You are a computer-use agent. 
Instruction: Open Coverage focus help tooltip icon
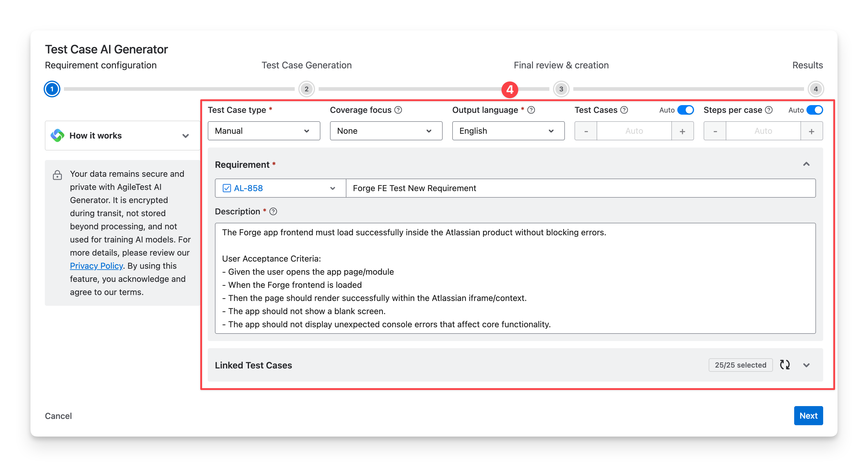click(398, 110)
